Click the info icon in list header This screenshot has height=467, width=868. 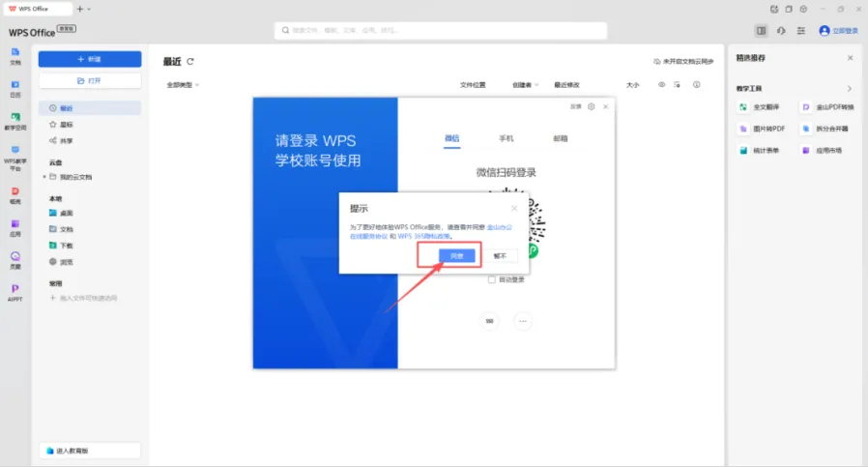click(x=696, y=85)
